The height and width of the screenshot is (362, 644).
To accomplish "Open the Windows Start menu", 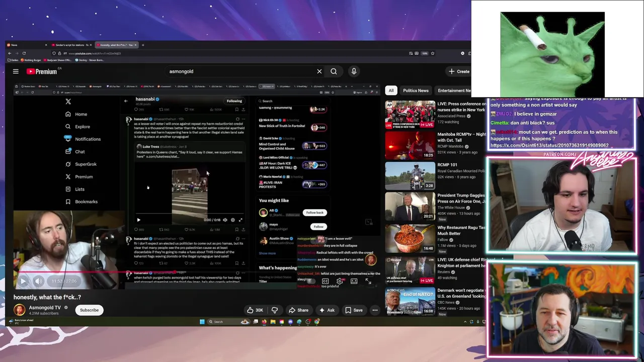I will point(202,322).
